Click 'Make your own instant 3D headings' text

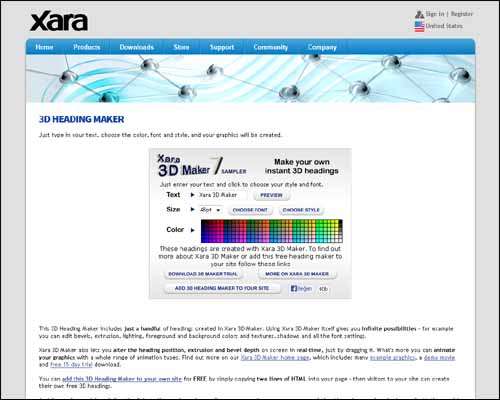302,166
